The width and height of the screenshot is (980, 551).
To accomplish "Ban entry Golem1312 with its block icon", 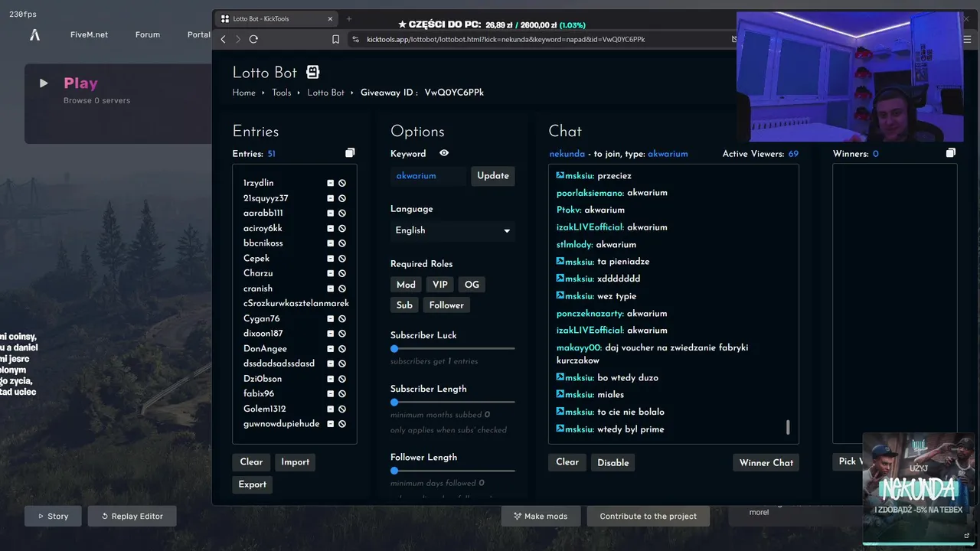I will [x=342, y=409].
